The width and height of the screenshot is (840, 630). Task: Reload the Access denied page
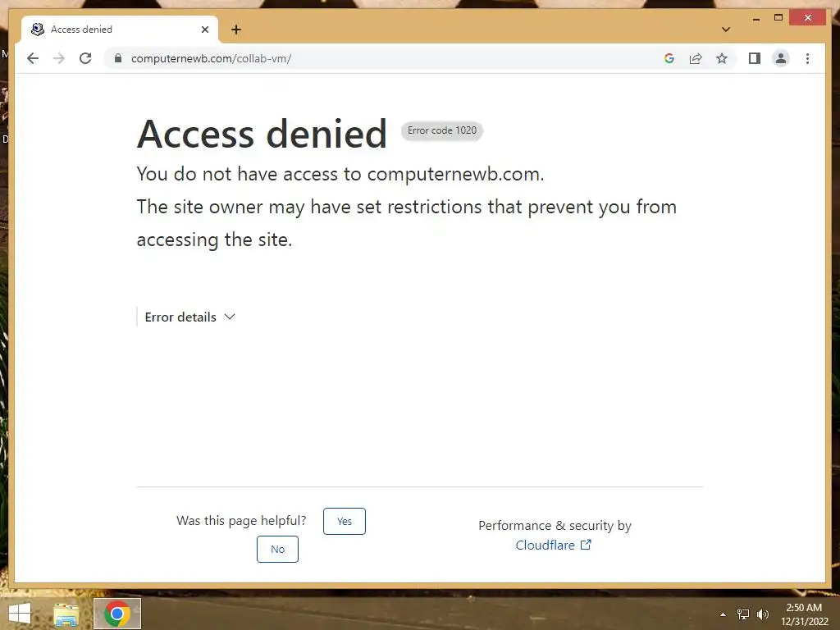(85, 58)
